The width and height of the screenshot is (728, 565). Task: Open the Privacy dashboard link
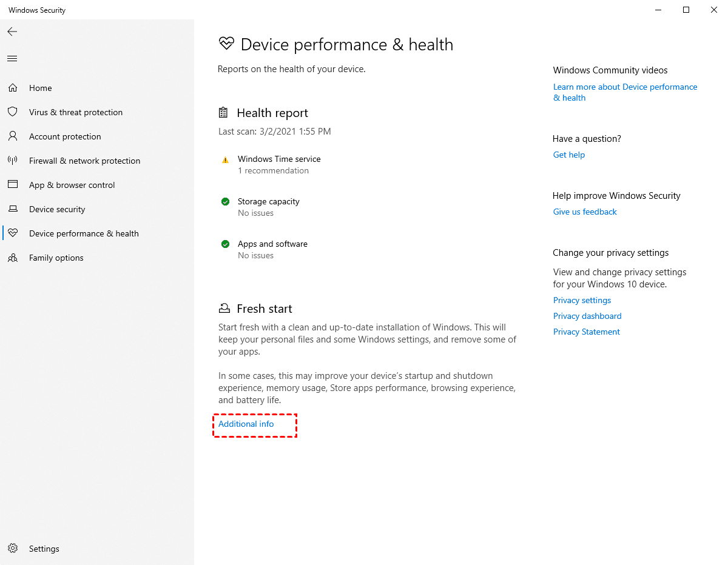pyautogui.click(x=587, y=316)
